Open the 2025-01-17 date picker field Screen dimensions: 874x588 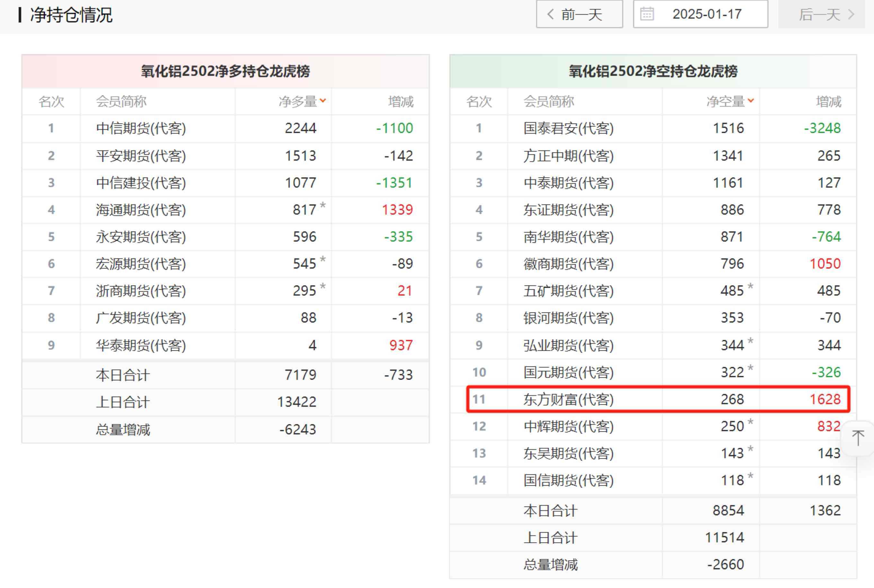706,14
